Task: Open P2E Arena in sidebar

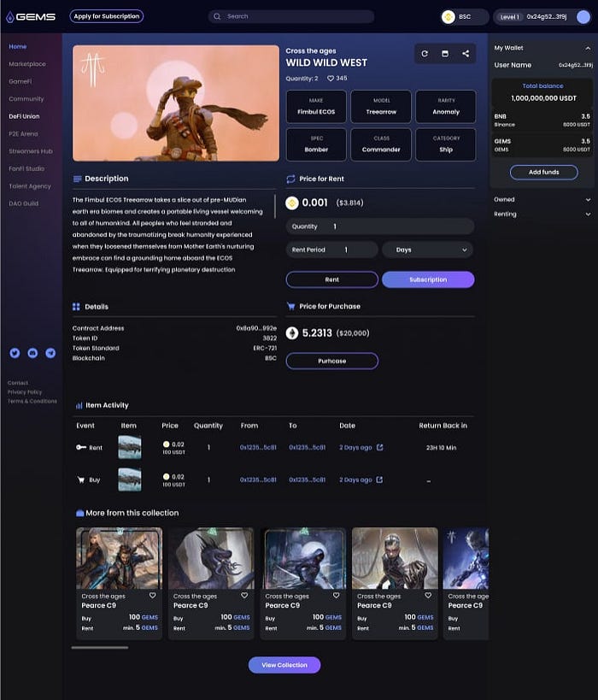Action: point(23,133)
